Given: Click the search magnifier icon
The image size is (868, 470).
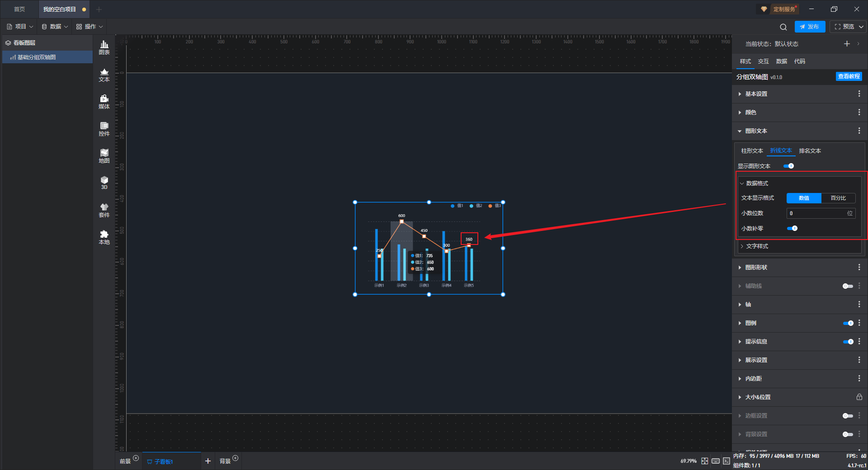Looking at the screenshot, I should [x=783, y=27].
